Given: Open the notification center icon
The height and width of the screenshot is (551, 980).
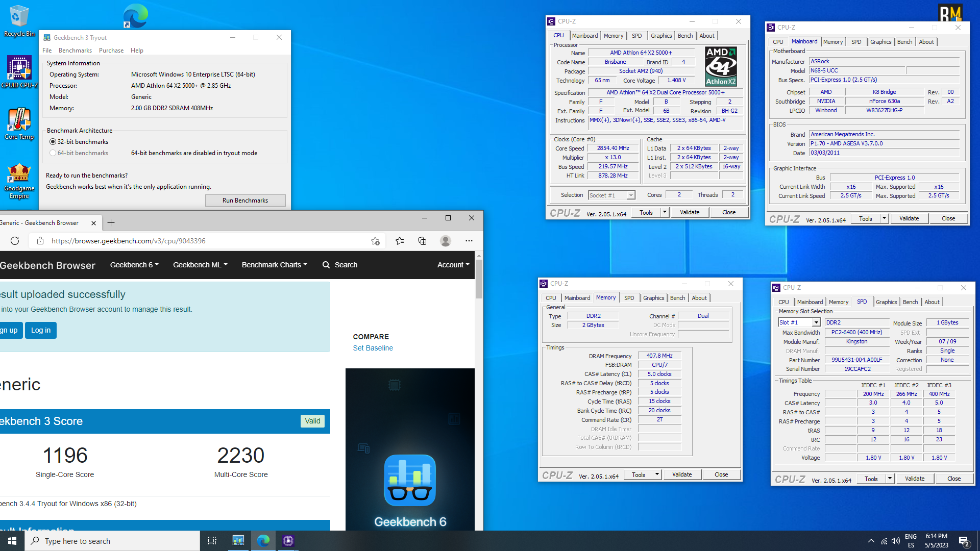Looking at the screenshot, I should 964,541.
